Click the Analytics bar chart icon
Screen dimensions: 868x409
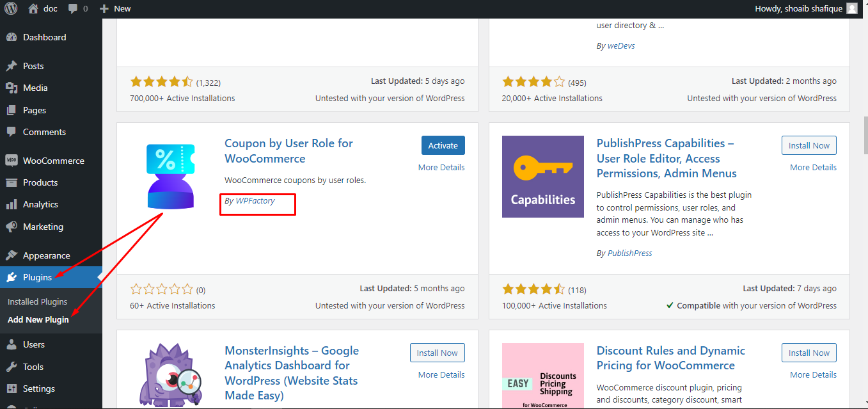[11, 204]
